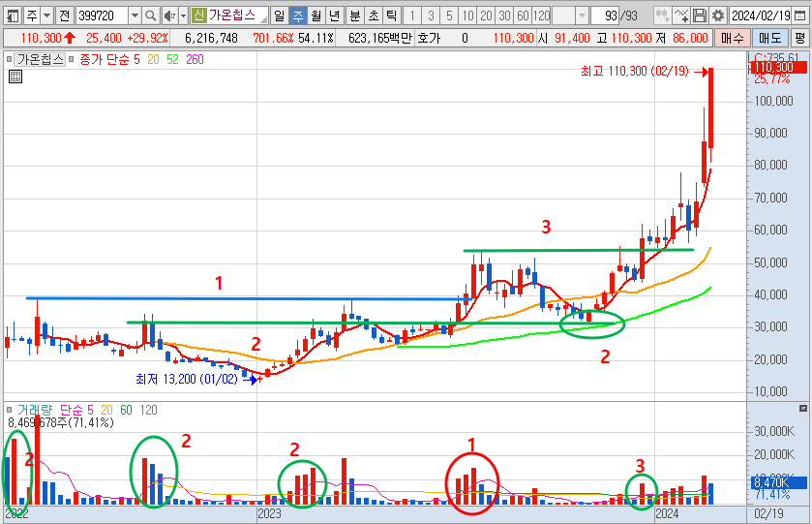This screenshot has height=524, width=812.
Task: Click the speaker sound icon
Action: (169, 16)
